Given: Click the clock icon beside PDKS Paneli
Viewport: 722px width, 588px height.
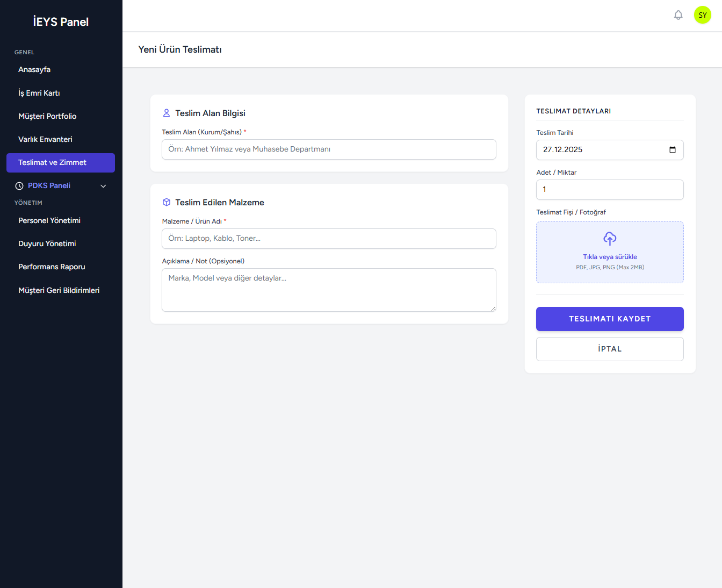Looking at the screenshot, I should coord(19,186).
